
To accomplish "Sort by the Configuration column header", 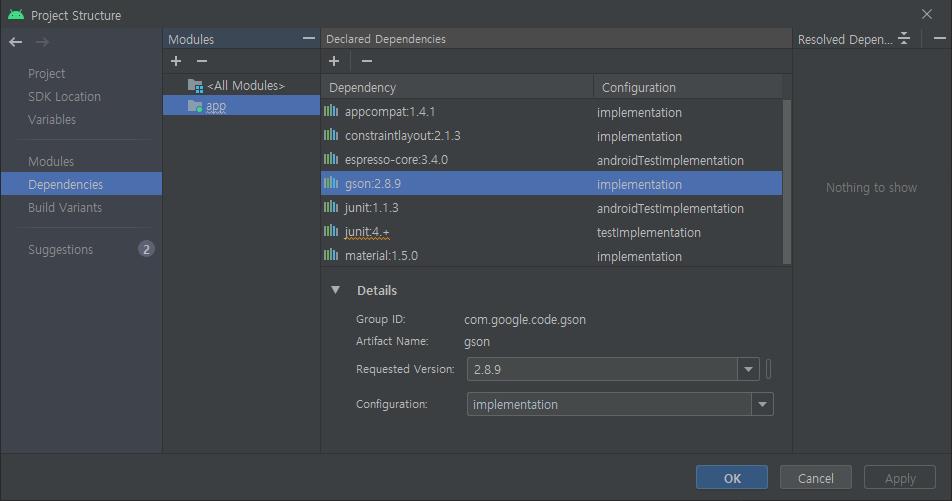I will pyautogui.click(x=692, y=87).
